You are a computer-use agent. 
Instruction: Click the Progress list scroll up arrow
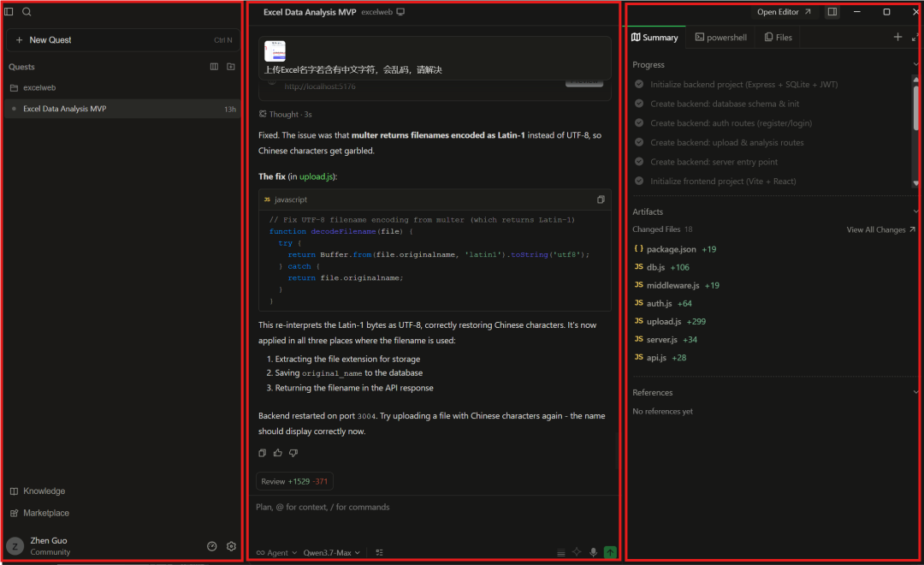pyautogui.click(x=915, y=79)
